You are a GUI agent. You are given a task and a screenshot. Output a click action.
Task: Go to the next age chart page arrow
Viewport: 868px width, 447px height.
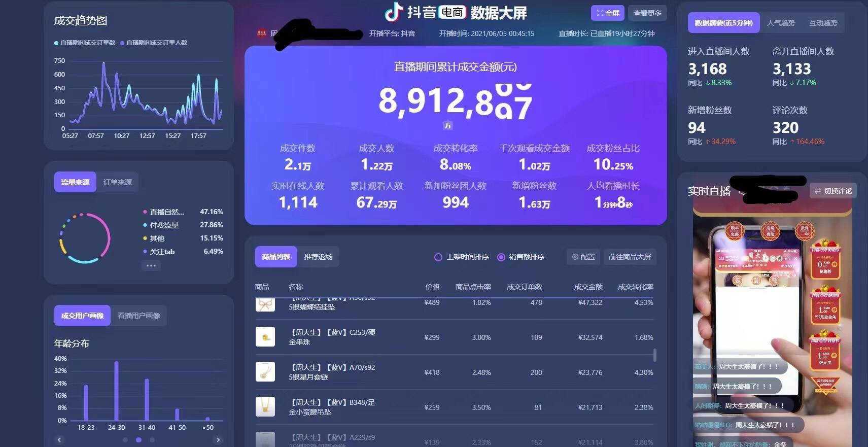(218, 440)
